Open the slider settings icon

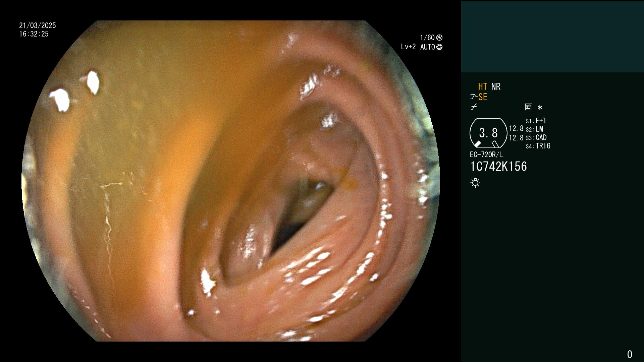pos(529,107)
